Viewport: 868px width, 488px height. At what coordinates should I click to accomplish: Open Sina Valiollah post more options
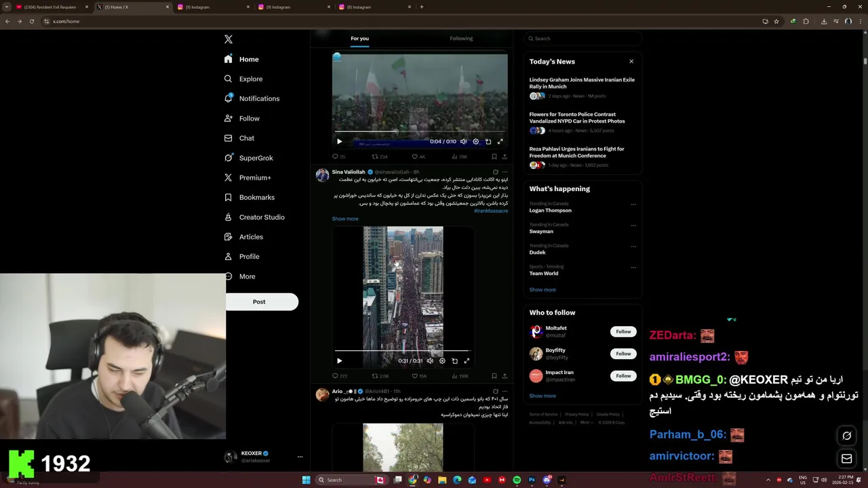(x=504, y=172)
